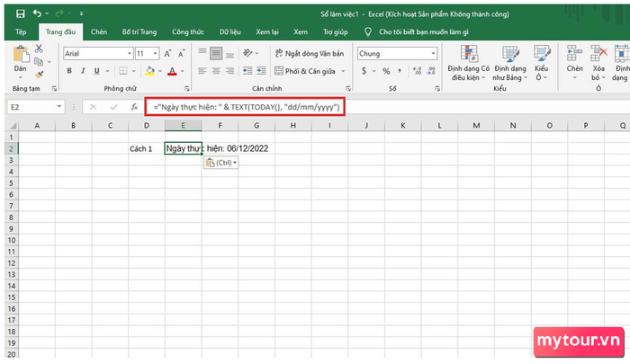Click cell D2 containing Cách 1
The height and width of the screenshot is (364, 630).
(x=146, y=148)
